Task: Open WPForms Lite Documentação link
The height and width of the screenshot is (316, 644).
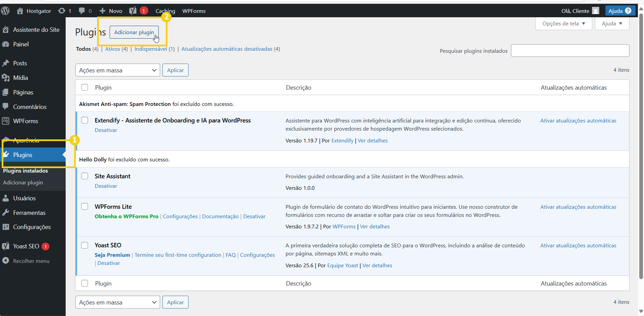Action: point(220,217)
